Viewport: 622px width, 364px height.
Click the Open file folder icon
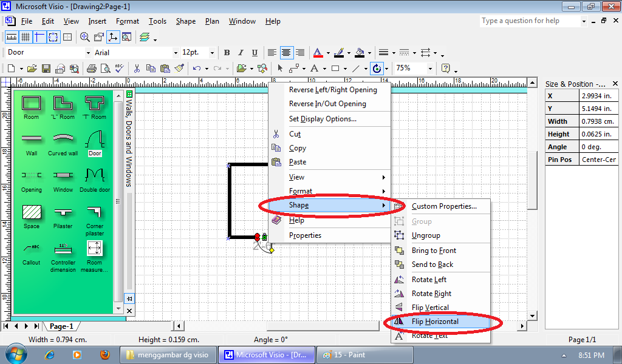pos(32,69)
